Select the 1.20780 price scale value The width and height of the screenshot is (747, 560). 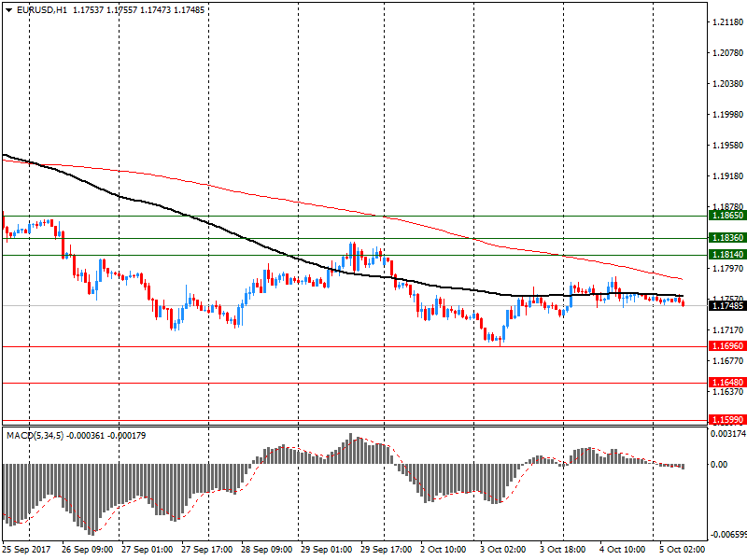728,53
